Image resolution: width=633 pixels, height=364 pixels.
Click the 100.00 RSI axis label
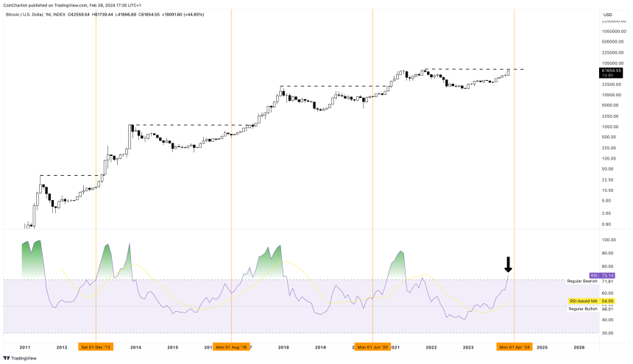click(609, 240)
